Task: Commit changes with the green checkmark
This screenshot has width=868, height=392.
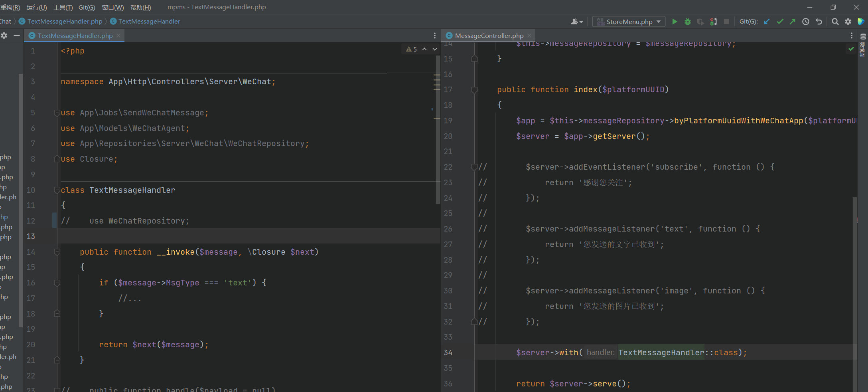Action: click(780, 22)
